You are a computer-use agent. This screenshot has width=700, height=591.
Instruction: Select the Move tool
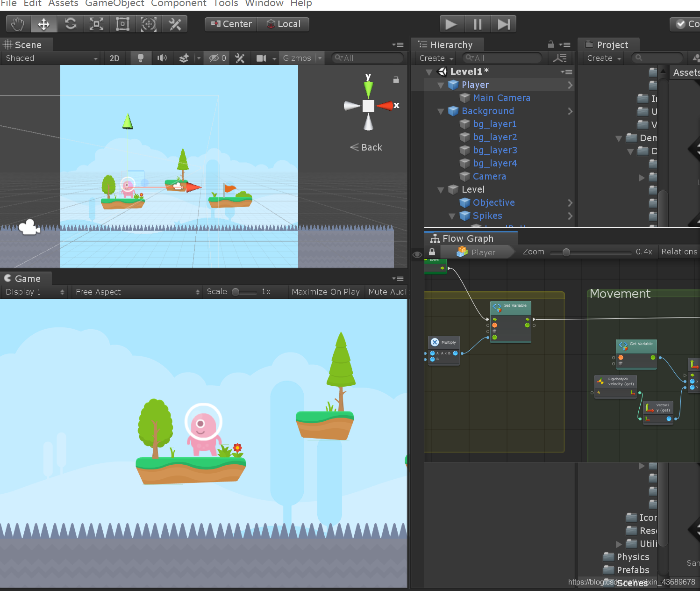coord(44,24)
